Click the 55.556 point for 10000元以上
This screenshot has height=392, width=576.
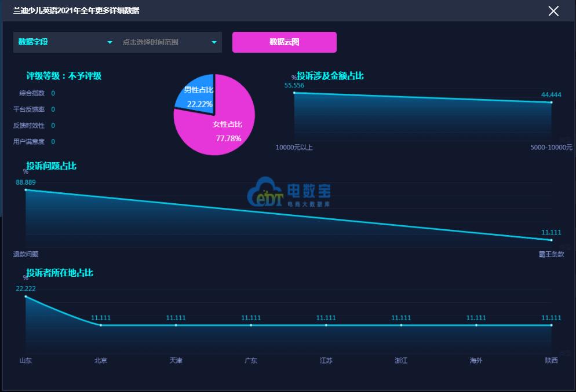click(294, 93)
